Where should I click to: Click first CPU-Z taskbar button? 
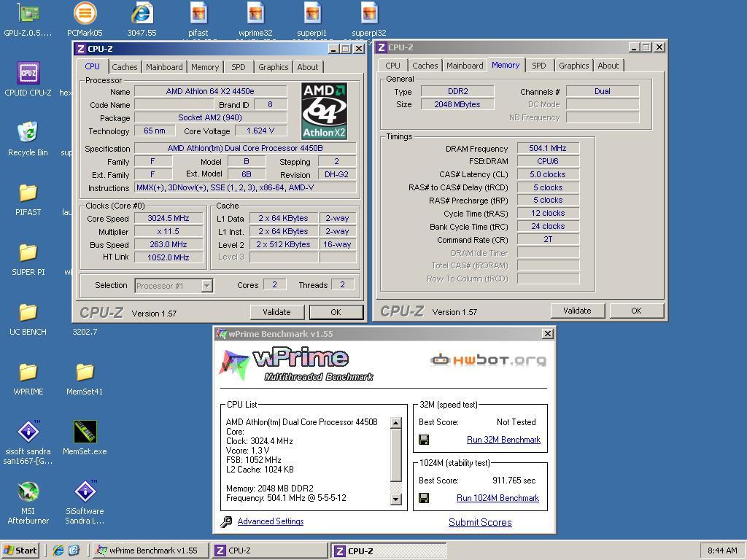tap(270, 551)
